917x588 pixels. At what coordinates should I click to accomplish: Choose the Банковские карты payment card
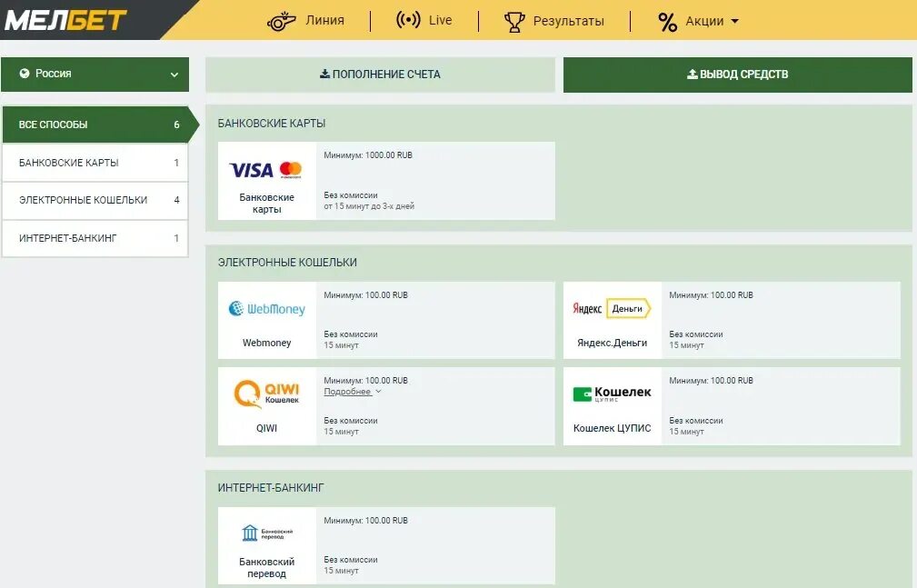click(386, 181)
